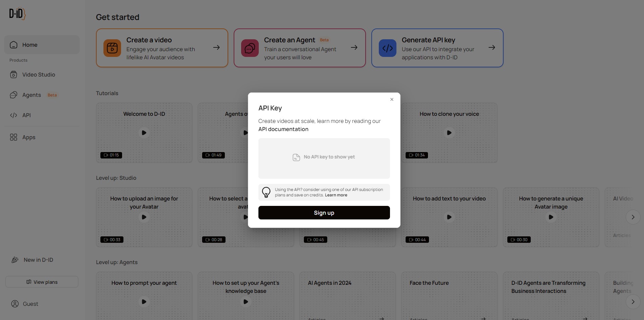Play How to prompt your agent tutorial
This screenshot has height=320, width=644.
[144, 301]
